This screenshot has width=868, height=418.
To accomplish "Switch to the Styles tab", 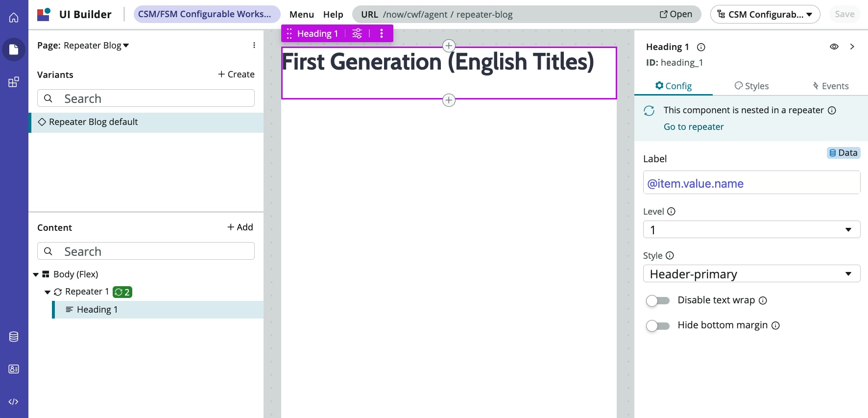I will [751, 86].
